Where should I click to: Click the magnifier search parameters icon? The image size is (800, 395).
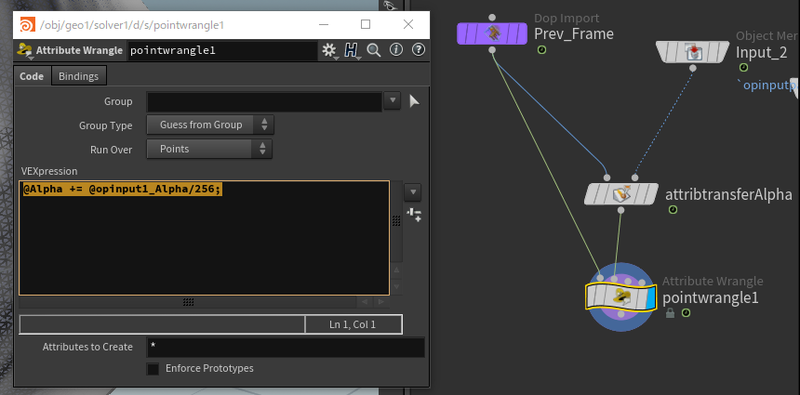click(374, 50)
